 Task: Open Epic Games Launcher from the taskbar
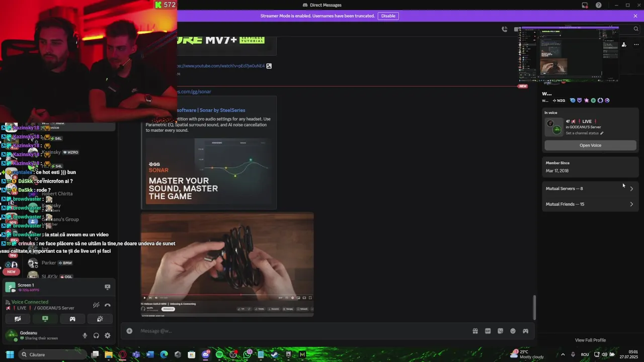pyautogui.click(x=288, y=354)
